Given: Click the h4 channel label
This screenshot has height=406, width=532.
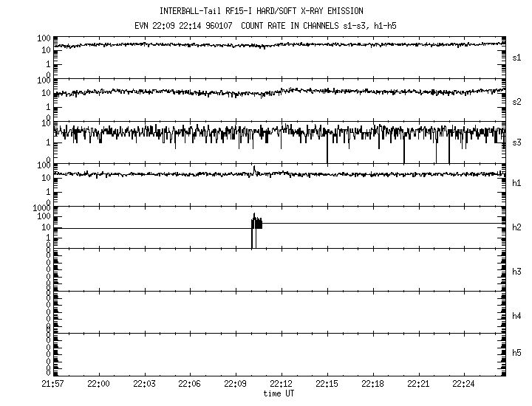Looking at the screenshot, I should 517,316.
